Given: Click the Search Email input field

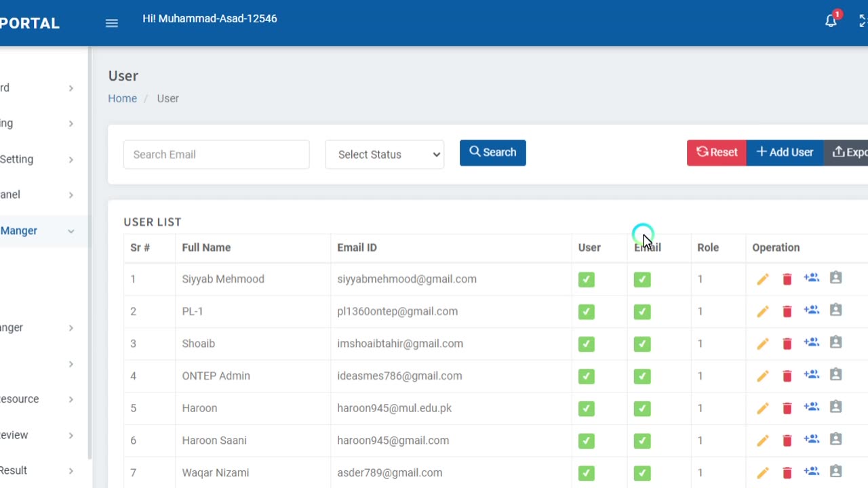Looking at the screenshot, I should pos(216,155).
